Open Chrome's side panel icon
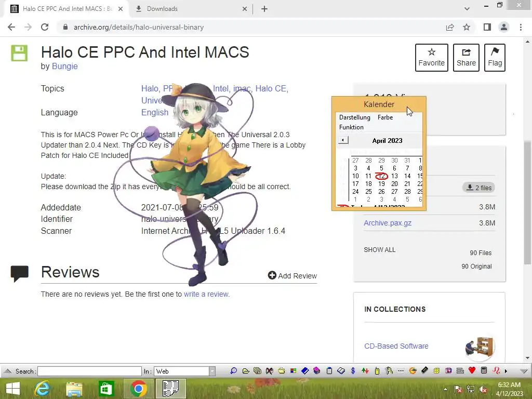This screenshot has width=532, height=399. [487, 27]
